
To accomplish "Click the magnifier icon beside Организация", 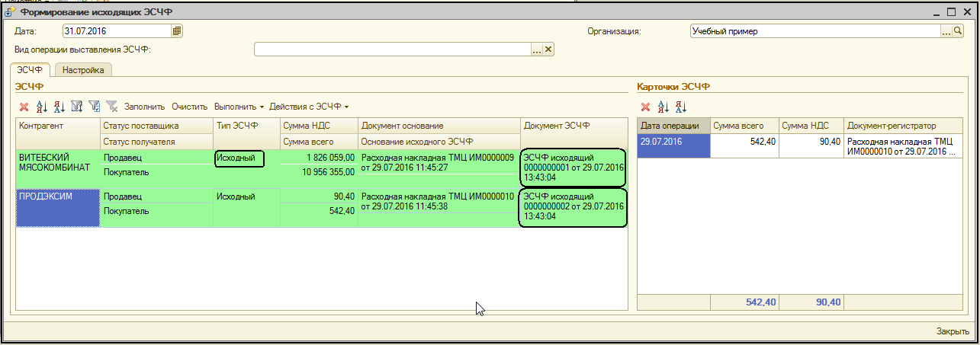I will pyautogui.click(x=959, y=31).
